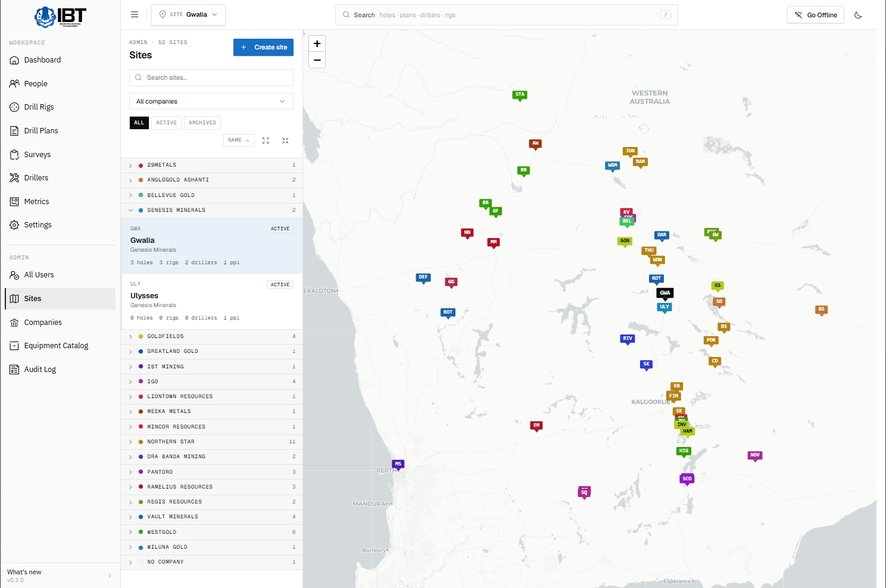Image resolution: width=886 pixels, height=588 pixels.
Task: Collapse the GENESIS MINERALS group
Action: (x=211, y=210)
